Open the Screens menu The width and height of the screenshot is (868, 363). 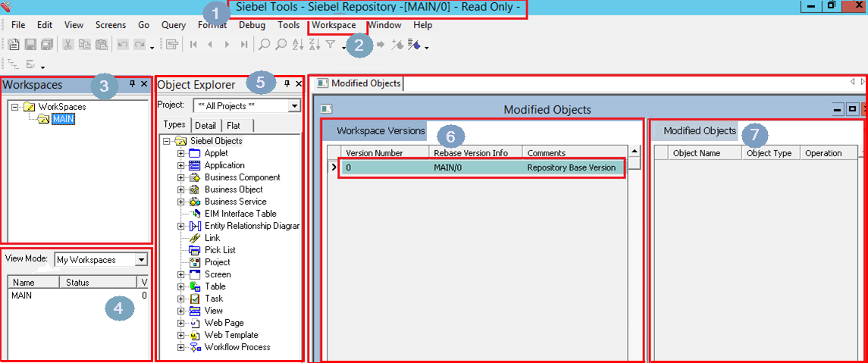[x=111, y=26]
